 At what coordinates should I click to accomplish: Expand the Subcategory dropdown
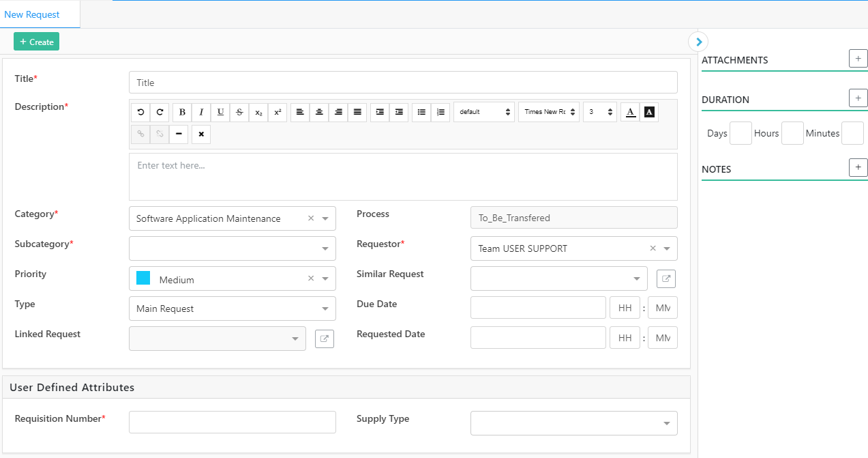(x=232, y=248)
